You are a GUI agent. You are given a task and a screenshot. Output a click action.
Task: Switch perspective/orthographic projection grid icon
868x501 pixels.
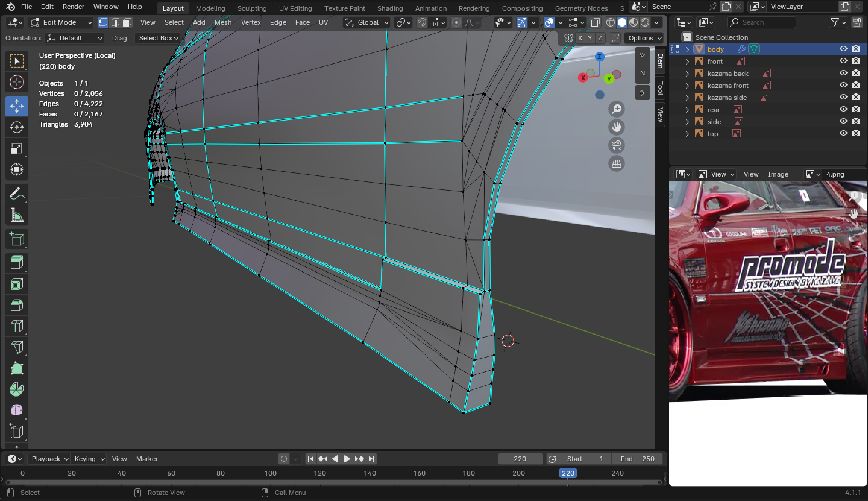coord(617,163)
